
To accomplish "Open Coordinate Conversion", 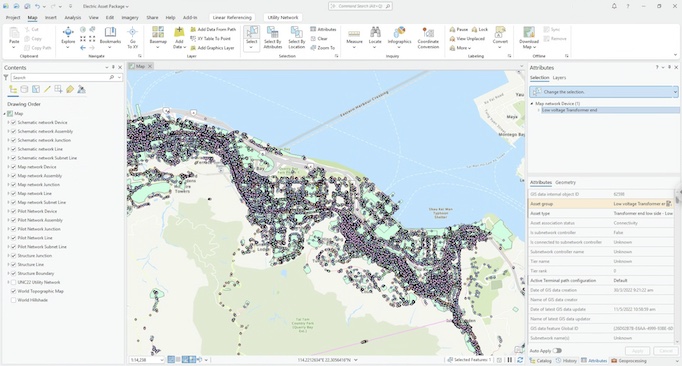I will 428,37.
